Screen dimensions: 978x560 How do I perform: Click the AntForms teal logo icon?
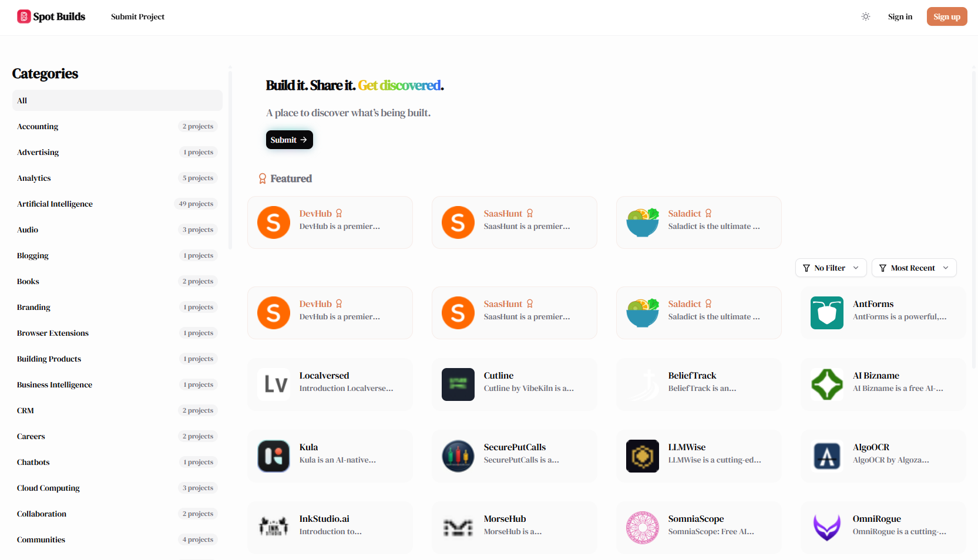827,313
